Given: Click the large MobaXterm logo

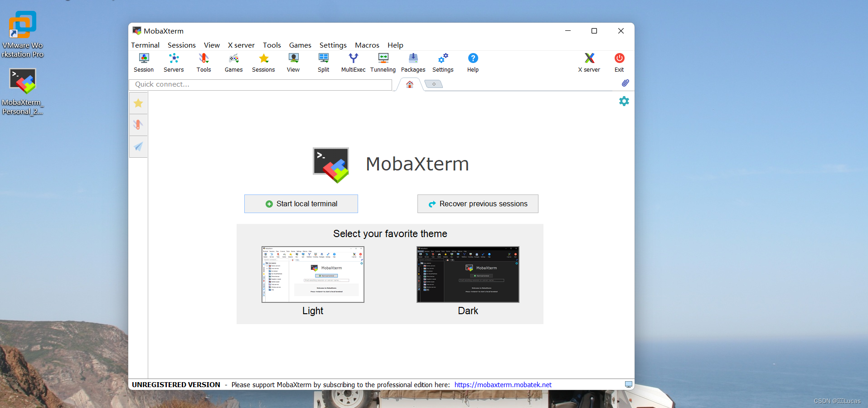Looking at the screenshot, I should click(331, 165).
